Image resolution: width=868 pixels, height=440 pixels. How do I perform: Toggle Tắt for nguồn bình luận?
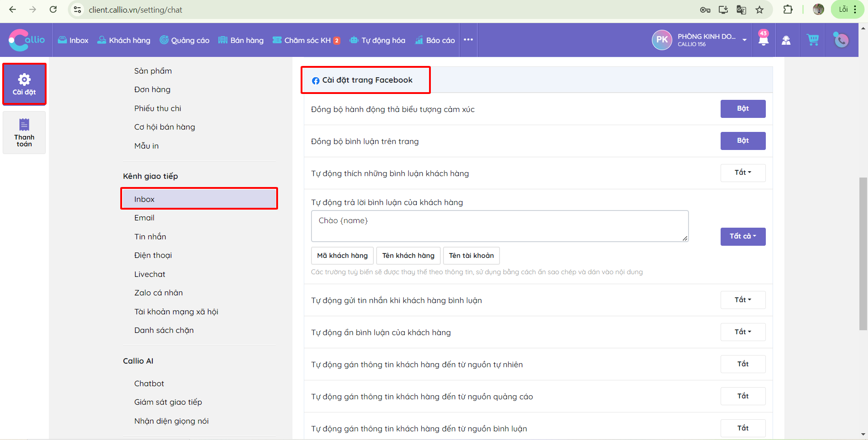click(x=743, y=428)
